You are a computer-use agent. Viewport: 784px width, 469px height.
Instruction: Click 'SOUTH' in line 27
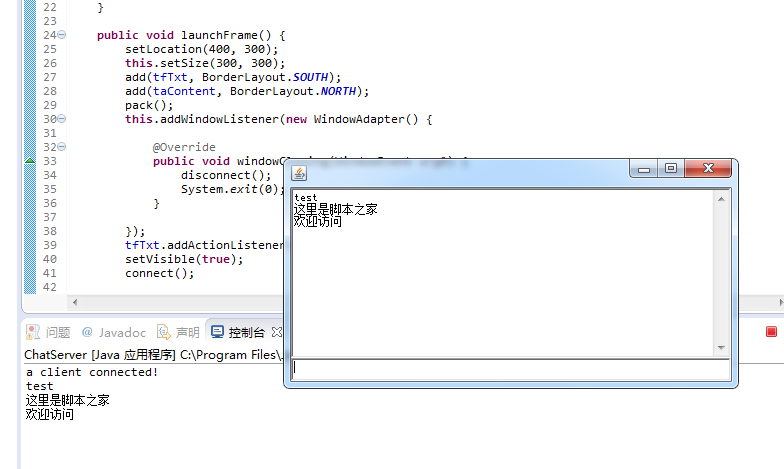click(310, 77)
